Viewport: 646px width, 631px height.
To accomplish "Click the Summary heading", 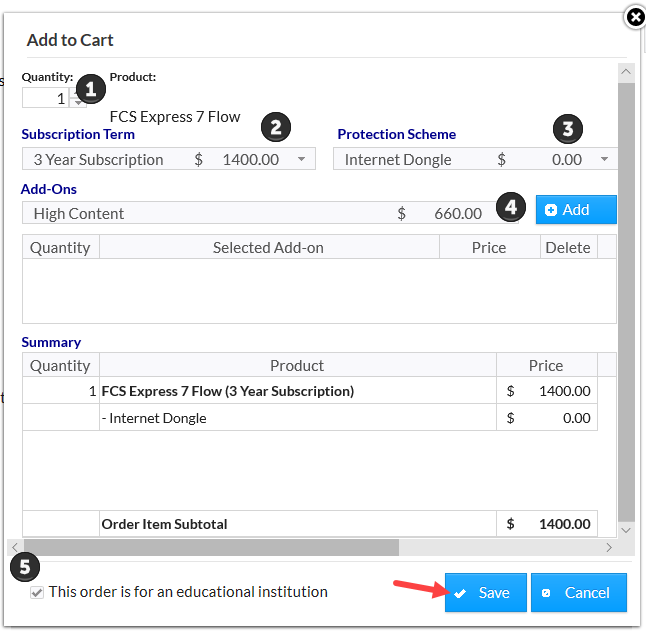I will tap(51, 342).
